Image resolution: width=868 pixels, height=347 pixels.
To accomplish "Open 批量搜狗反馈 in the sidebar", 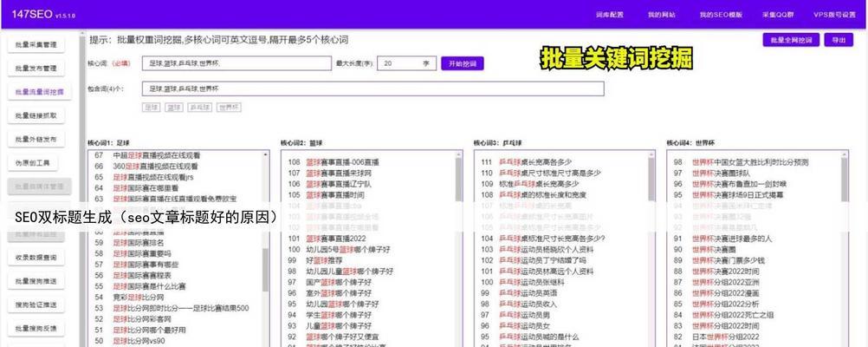I will tap(36, 329).
